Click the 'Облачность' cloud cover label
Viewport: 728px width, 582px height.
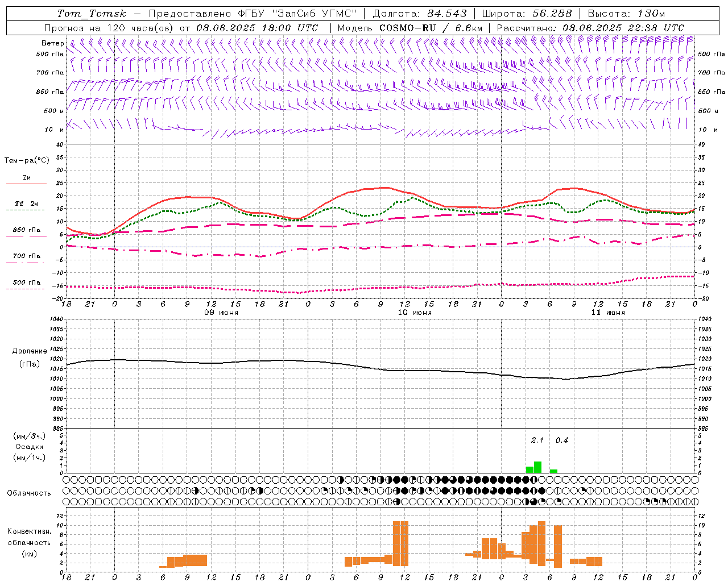29,493
